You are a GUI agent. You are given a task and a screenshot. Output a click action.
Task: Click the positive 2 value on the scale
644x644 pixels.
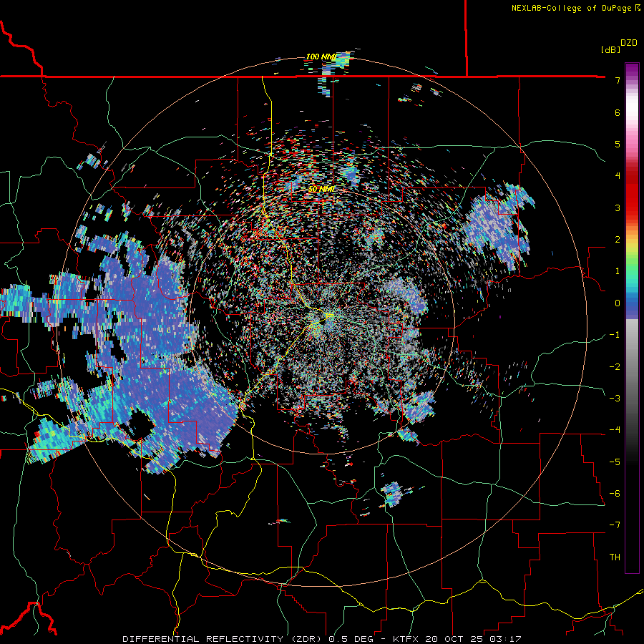[x=618, y=240]
